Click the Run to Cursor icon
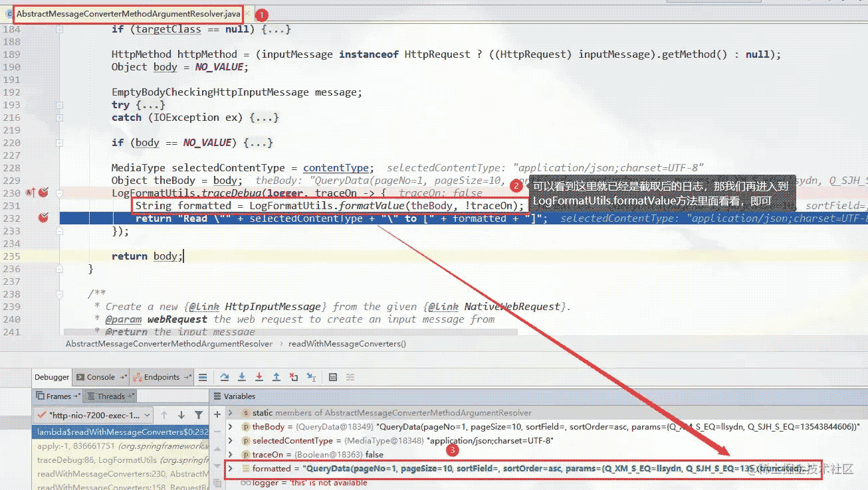Image resolution: width=868 pixels, height=490 pixels. point(311,377)
